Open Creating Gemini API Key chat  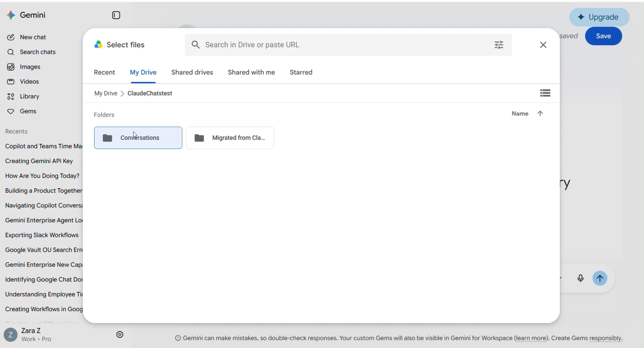[x=39, y=161]
